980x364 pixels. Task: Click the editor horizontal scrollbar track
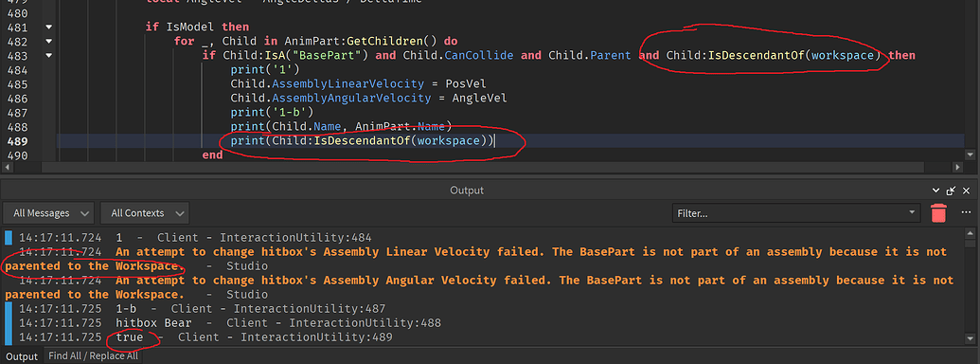tap(482, 168)
